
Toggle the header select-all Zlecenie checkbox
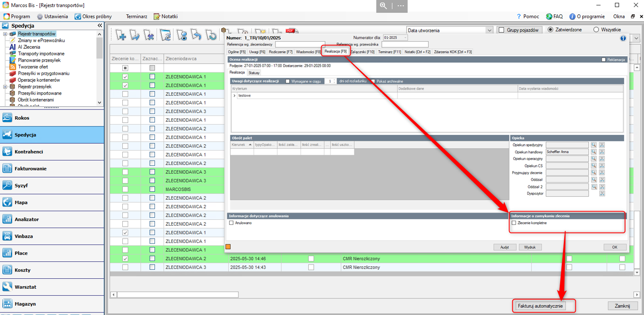pos(125,68)
